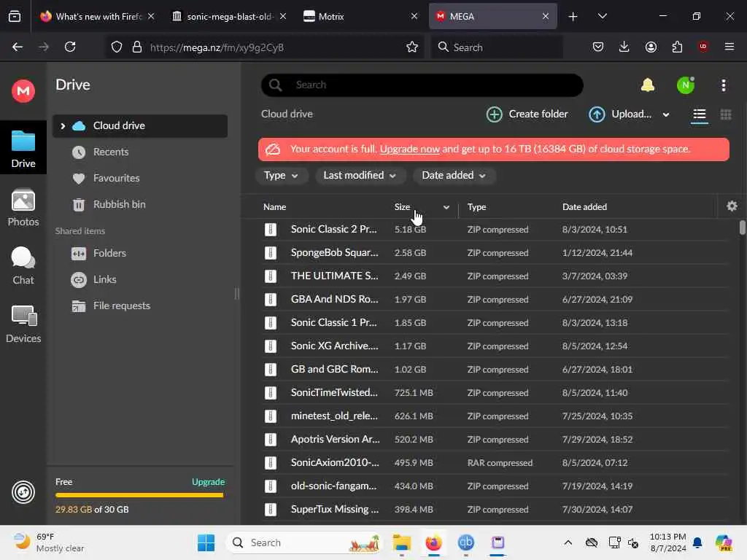The height and width of the screenshot is (560, 747).
Task: Expand the Cloud drive tree
Action: (x=63, y=125)
